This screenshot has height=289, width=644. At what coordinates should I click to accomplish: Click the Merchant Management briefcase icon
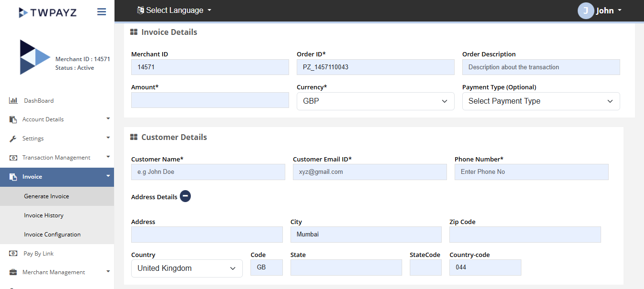click(13, 272)
